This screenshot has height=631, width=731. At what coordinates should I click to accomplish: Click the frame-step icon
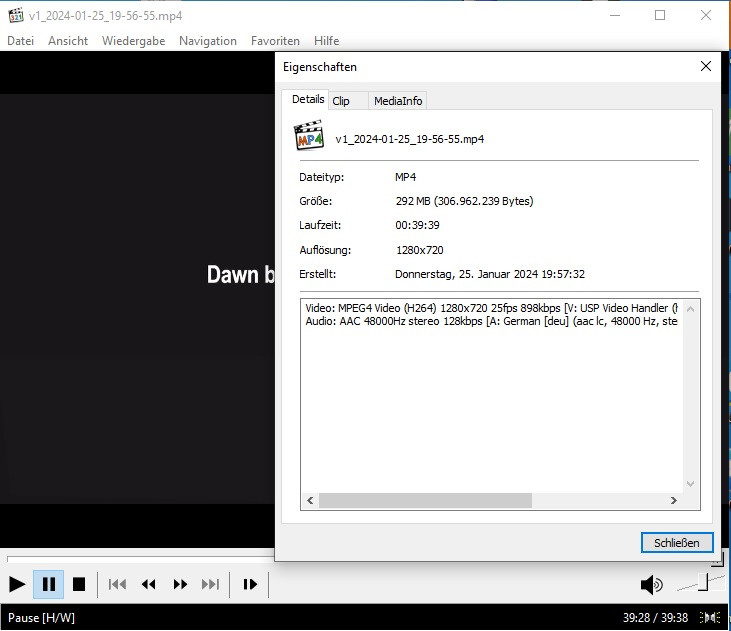250,584
